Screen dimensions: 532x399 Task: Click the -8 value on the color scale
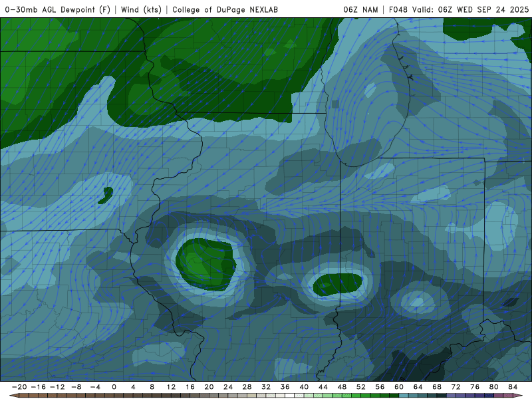[76, 387]
